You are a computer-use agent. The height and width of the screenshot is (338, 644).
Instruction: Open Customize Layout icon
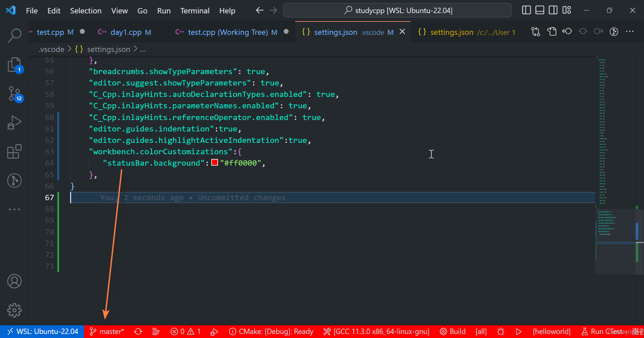[x=567, y=10]
